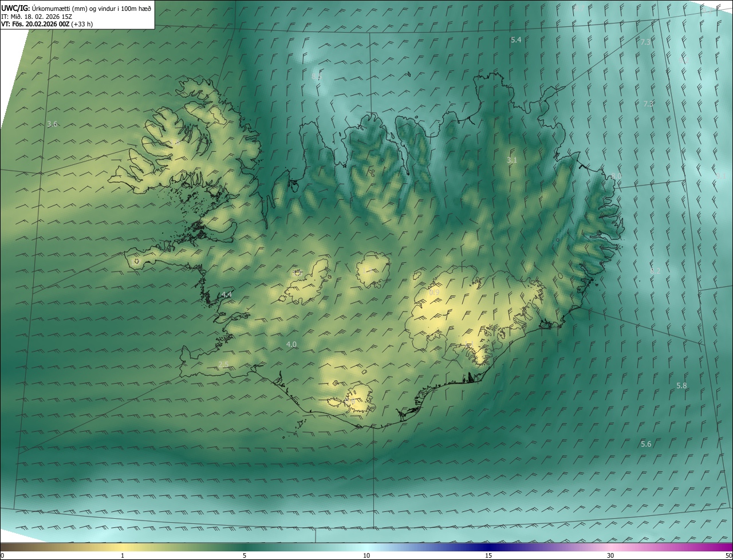Viewport: 733px width, 560px height.
Task: Click the 'VT: Fös. 20.02.2026 00Z (+33 h)' line
Action: pyautogui.click(x=47, y=24)
